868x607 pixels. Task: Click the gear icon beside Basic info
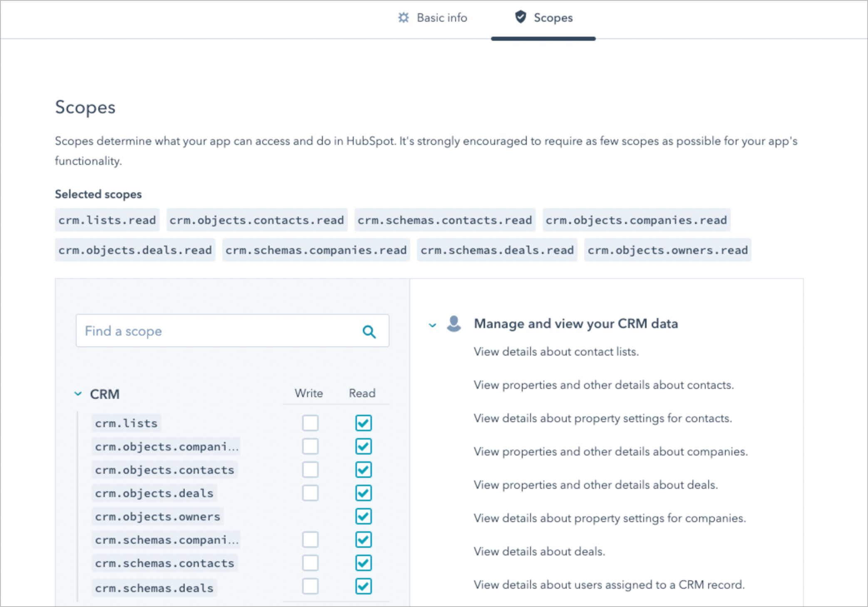[x=403, y=17]
